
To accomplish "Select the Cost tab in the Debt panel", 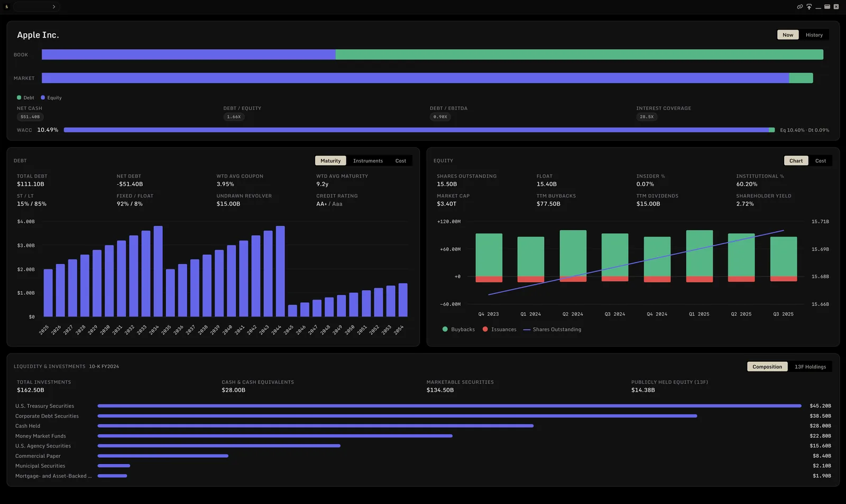I will click(x=401, y=161).
